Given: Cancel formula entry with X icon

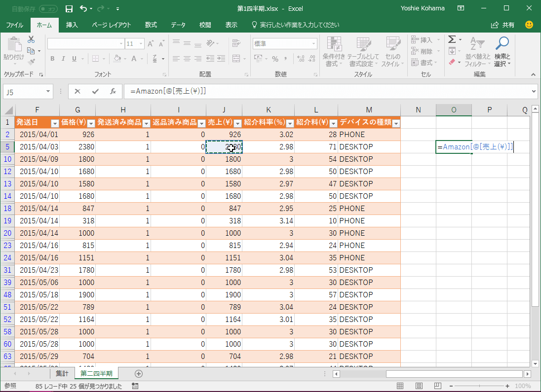Looking at the screenshot, I should pos(77,91).
